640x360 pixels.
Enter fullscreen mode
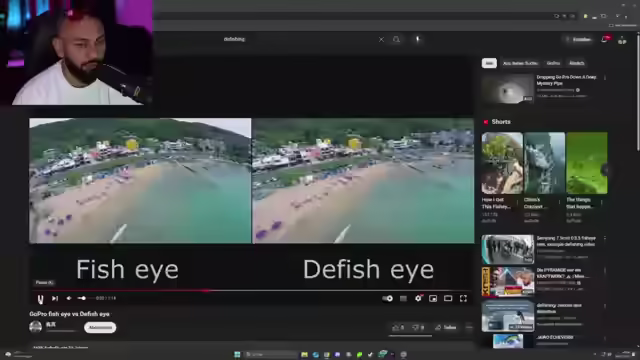pyautogui.click(x=463, y=298)
